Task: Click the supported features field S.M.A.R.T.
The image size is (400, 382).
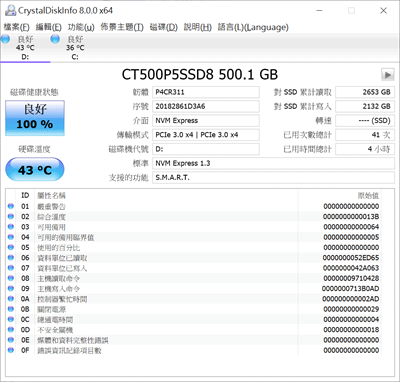Action: click(x=274, y=178)
